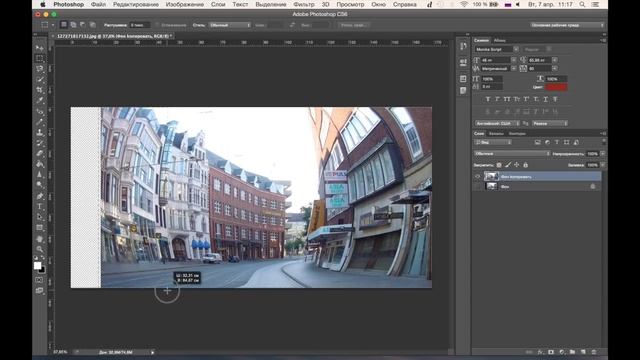Open the Слои menu

(218, 4)
